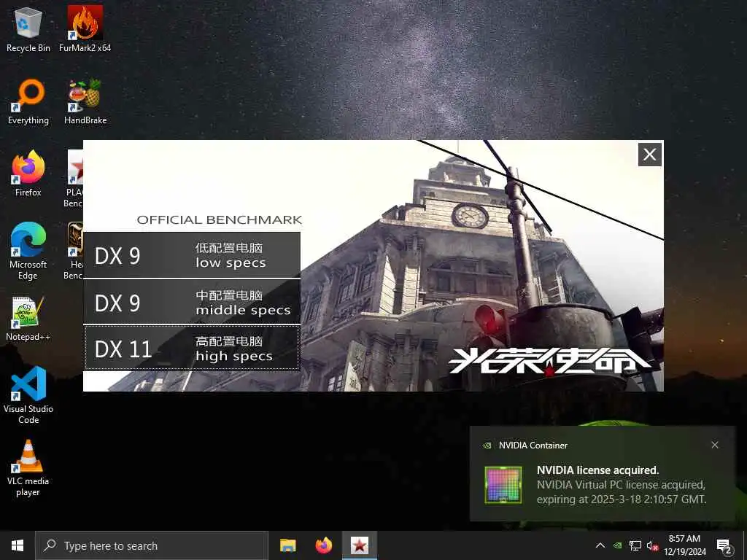Open the taskbar clock and date
747x560 pixels.
click(684, 545)
